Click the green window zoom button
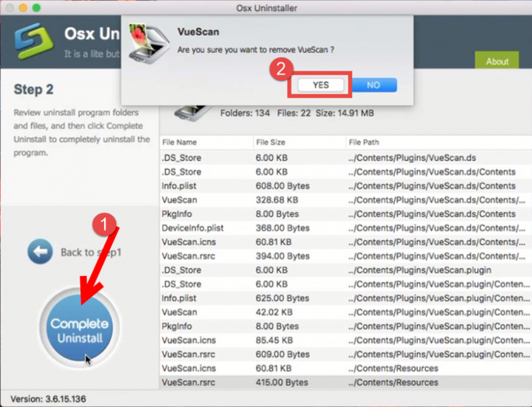This screenshot has height=407, width=532. point(36,8)
